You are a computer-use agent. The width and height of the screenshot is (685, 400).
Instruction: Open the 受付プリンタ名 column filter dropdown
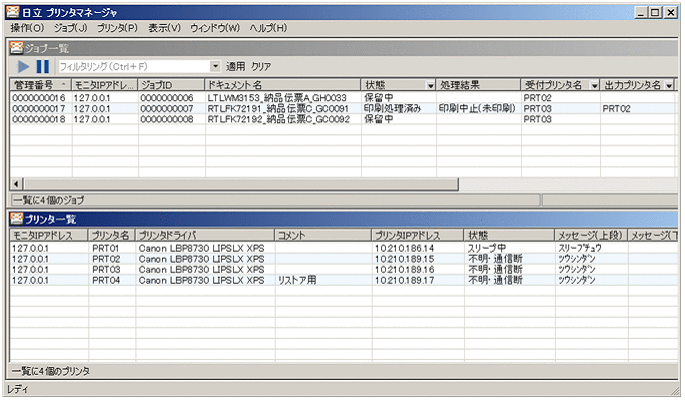point(594,86)
